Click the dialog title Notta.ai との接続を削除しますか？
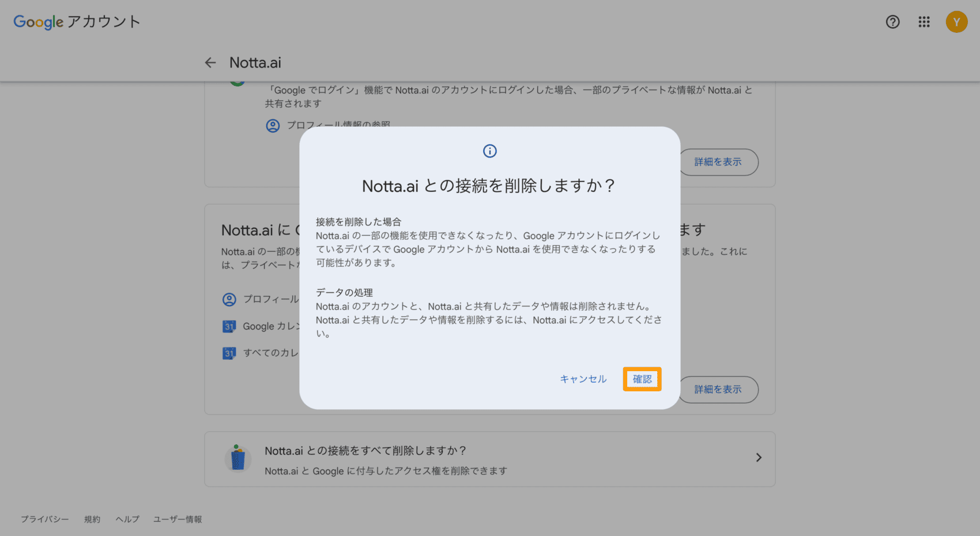The image size is (980, 536). [x=489, y=186]
